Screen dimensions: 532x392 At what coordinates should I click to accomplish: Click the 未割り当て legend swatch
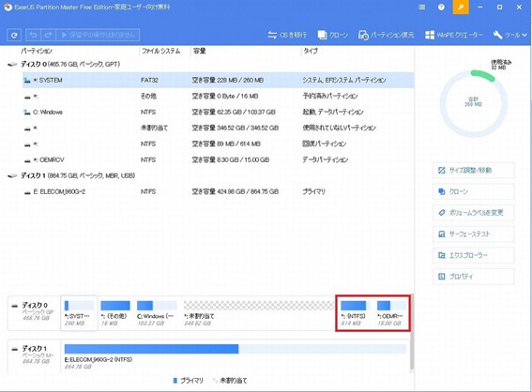point(215,381)
